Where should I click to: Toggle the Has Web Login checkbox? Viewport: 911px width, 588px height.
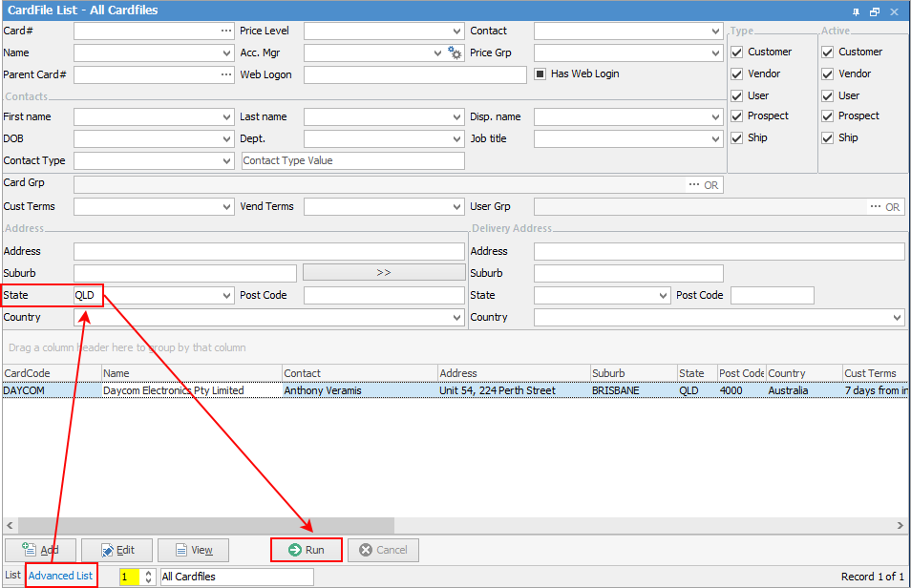click(540, 74)
